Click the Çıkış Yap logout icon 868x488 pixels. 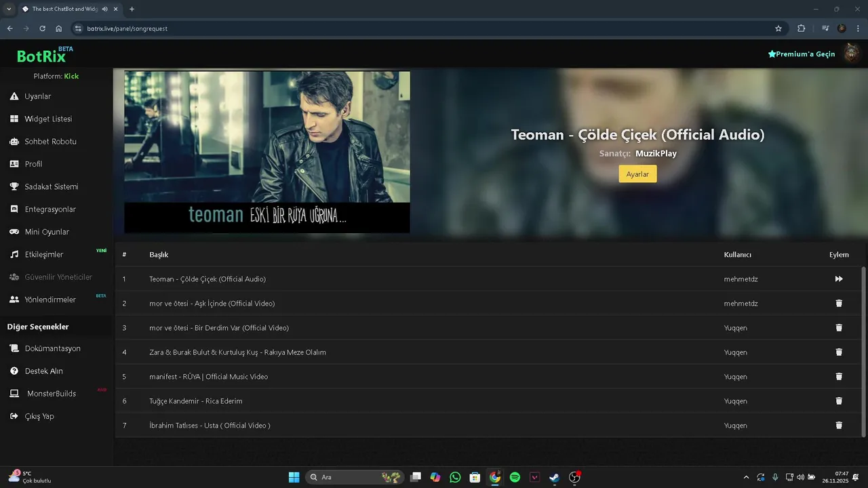point(14,416)
